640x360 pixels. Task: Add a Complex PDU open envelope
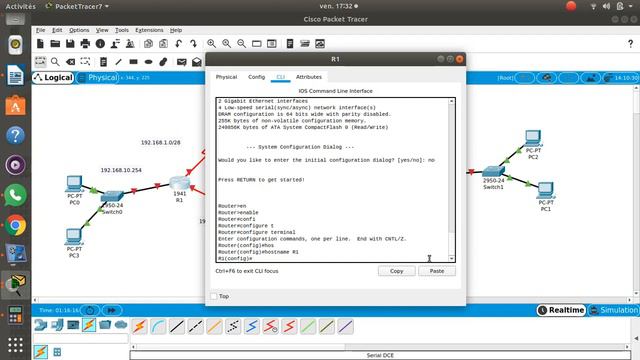tap(197, 62)
